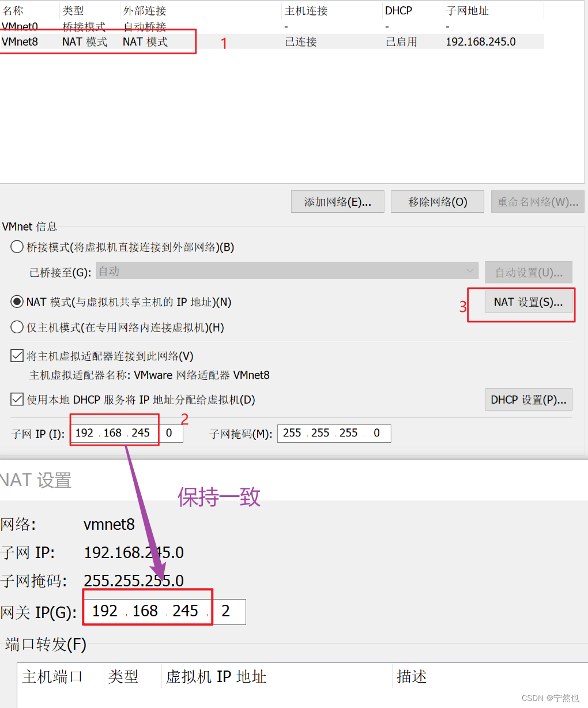
Task: Click the 192.168.245.0 subnet address cell
Action: pyautogui.click(x=481, y=42)
